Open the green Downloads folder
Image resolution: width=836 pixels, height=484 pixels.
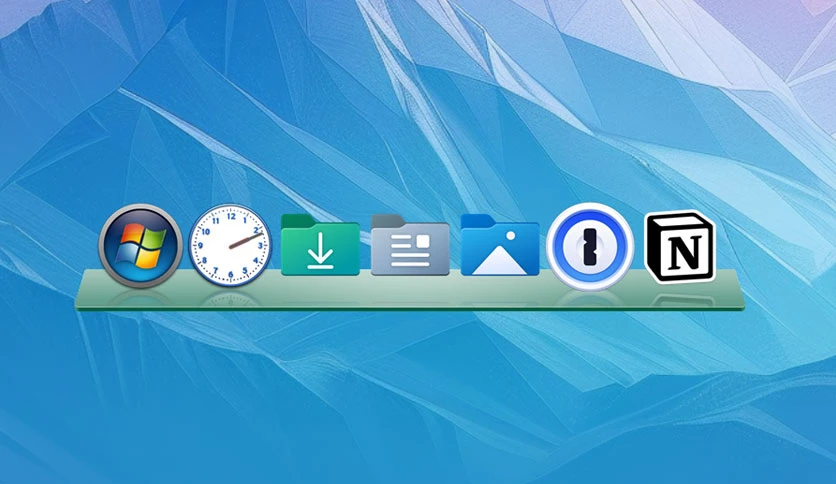coord(320,245)
